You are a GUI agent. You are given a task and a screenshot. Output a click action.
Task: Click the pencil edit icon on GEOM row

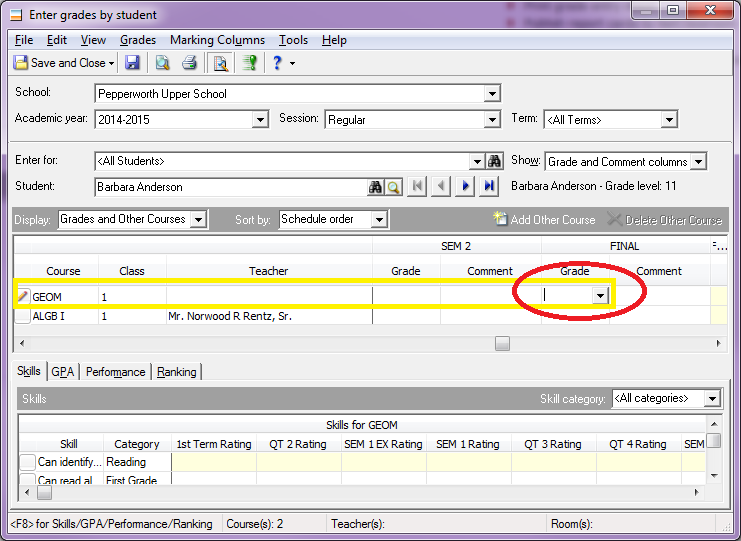pos(22,296)
